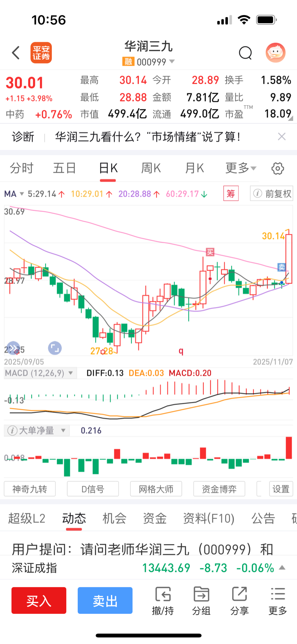This screenshot has width=297, height=644.
Task: Tap the fast-forward circle on chart
Action: tap(13, 348)
